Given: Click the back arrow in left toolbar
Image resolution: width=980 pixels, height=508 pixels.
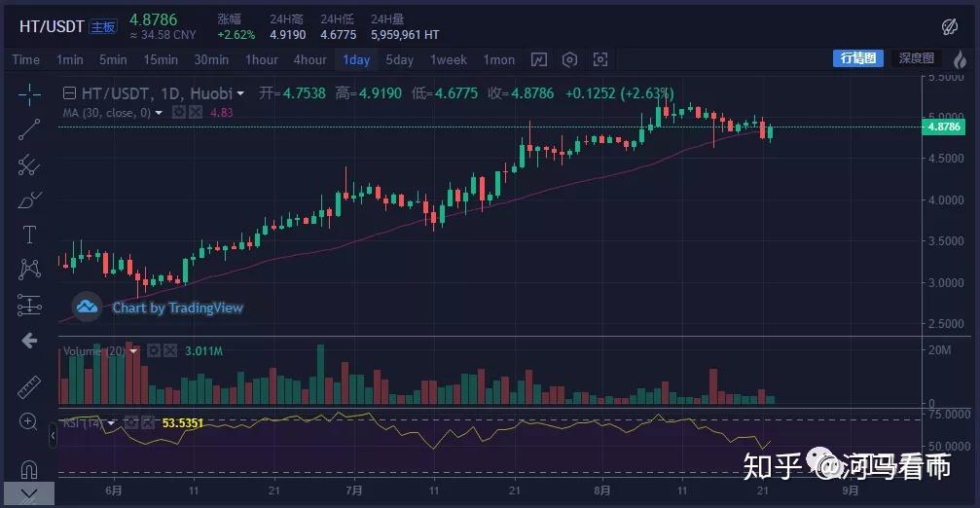Looking at the screenshot, I should [29, 341].
